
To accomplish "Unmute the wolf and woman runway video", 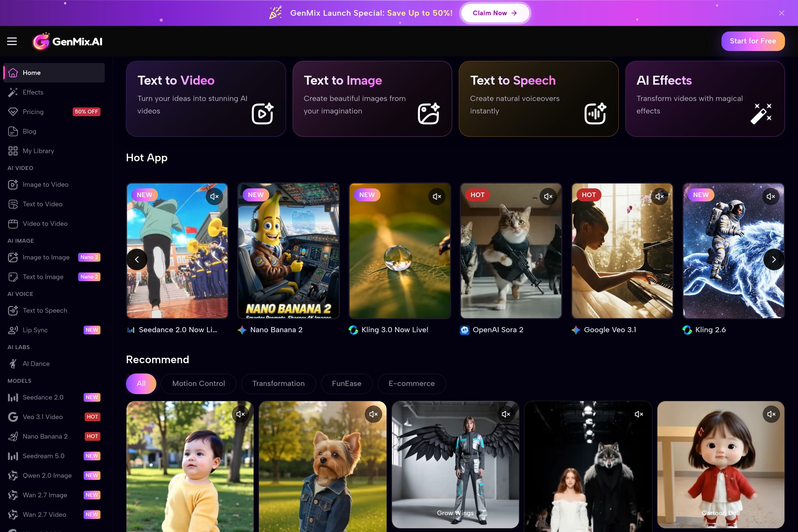I will 639,414.
